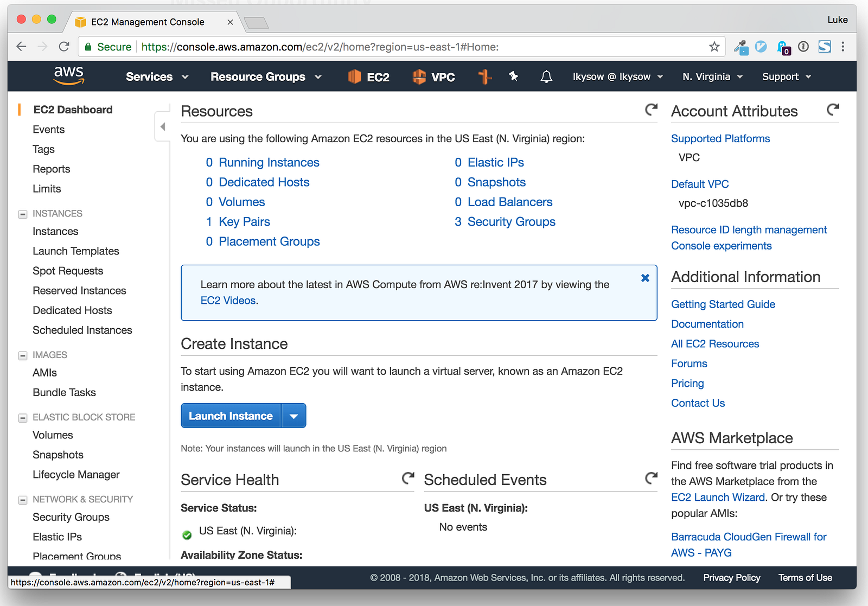The width and height of the screenshot is (868, 606).
Task: Bookmark this page with the star icon
Action: point(714,47)
